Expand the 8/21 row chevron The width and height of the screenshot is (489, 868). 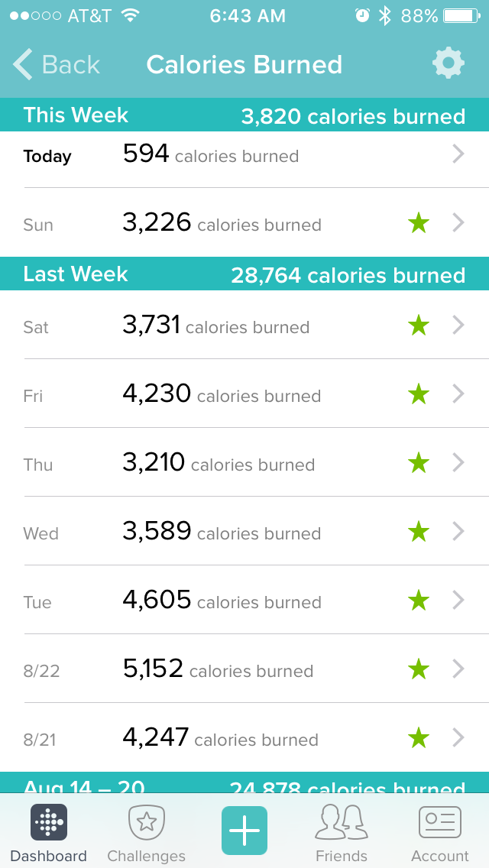coord(458,738)
